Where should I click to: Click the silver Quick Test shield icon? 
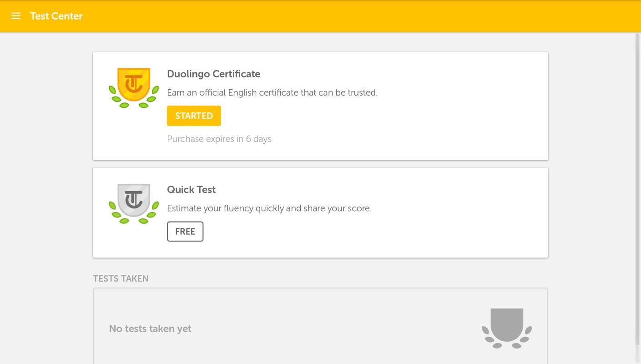point(134,203)
